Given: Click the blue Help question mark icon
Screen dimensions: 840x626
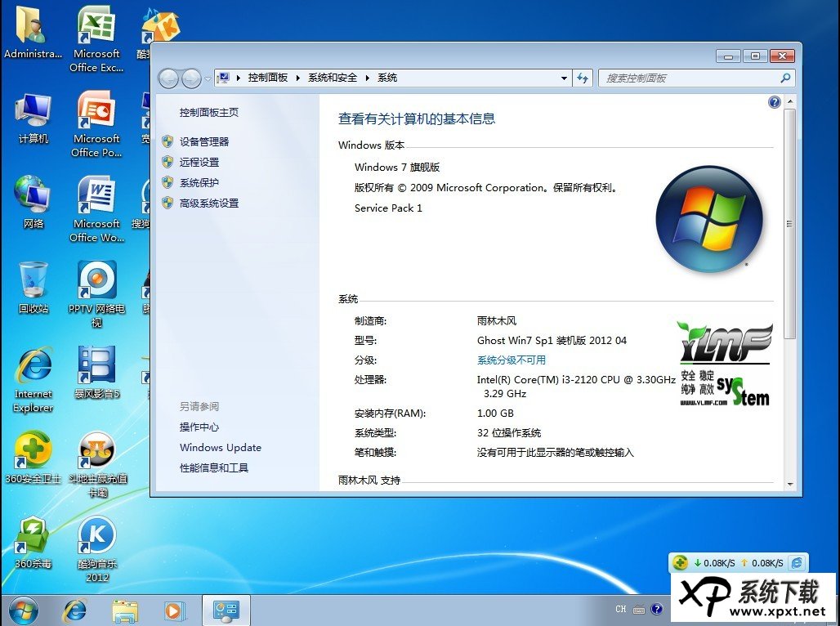Looking at the screenshot, I should coord(774,101).
